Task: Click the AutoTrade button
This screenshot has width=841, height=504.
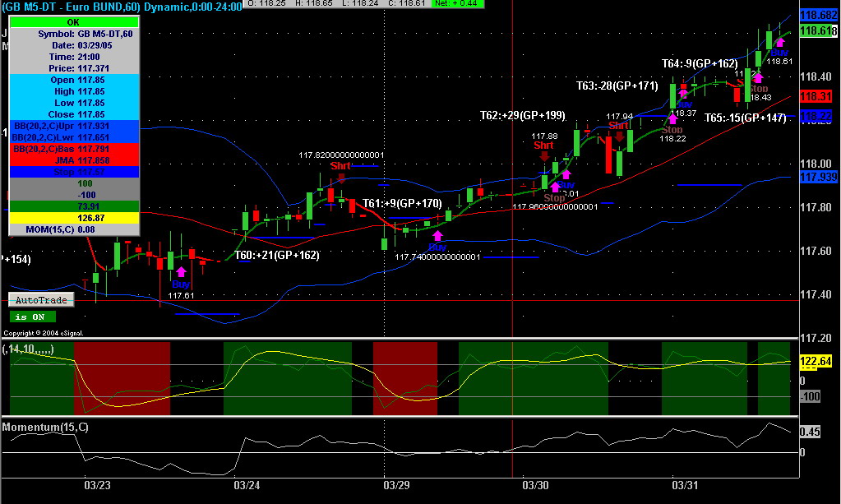Action: pyautogui.click(x=41, y=300)
